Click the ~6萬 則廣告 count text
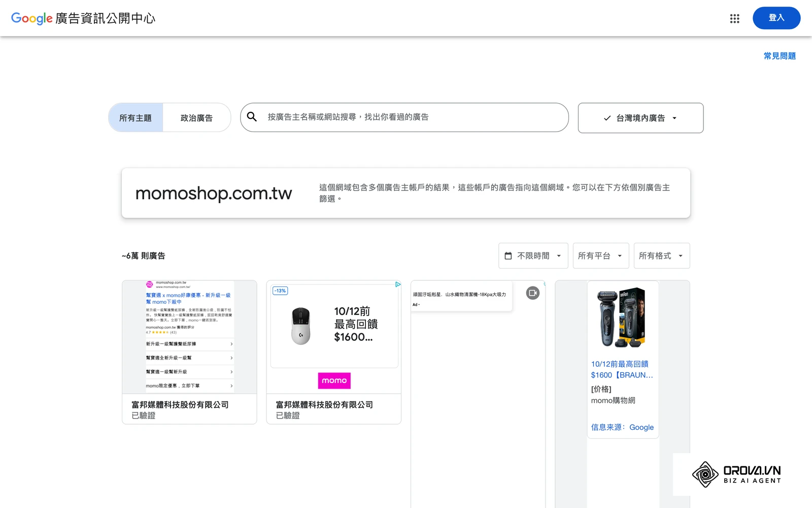Screen dimensions: 812x508 144,256
